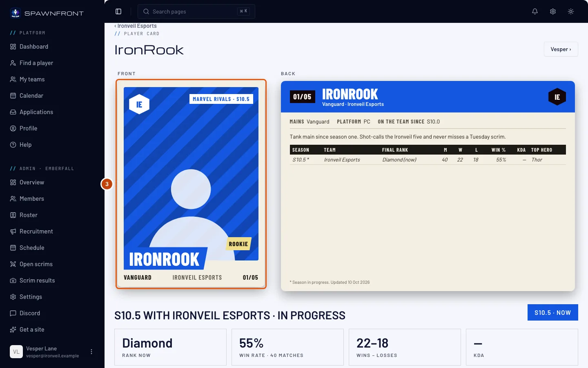
Task: Click the IronRook front card
Action: tap(191, 184)
